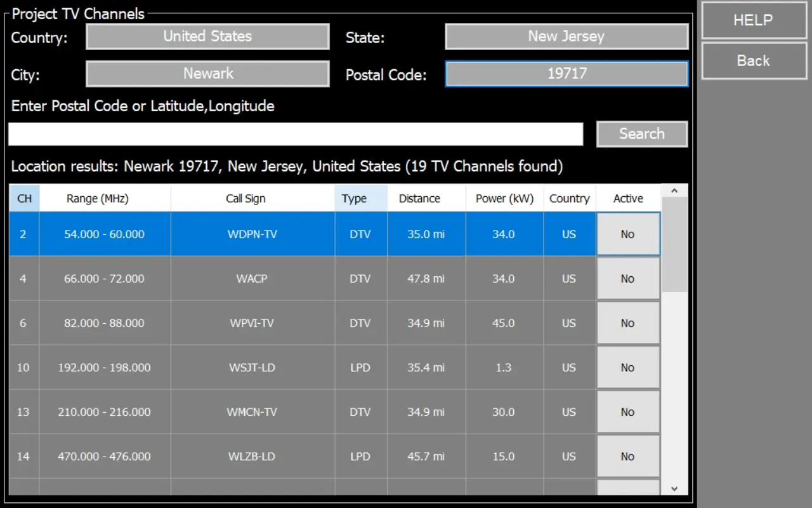
Task: Open the City selector showing Newark
Action: (207, 74)
